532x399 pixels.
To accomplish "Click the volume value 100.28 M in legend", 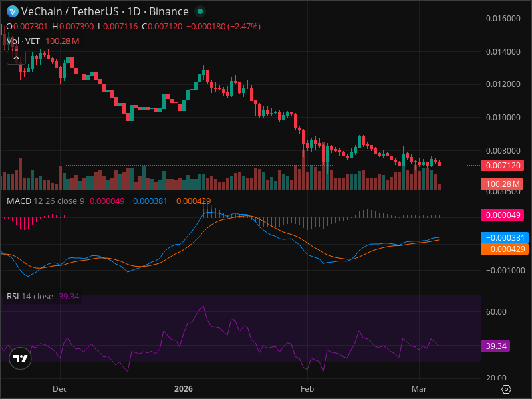I will tap(62, 41).
